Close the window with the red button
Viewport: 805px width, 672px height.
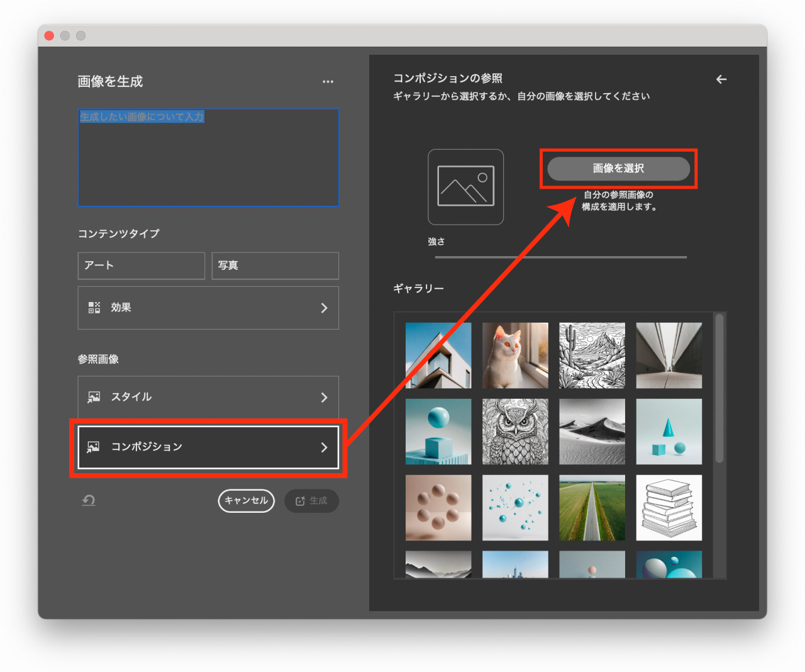tap(49, 36)
